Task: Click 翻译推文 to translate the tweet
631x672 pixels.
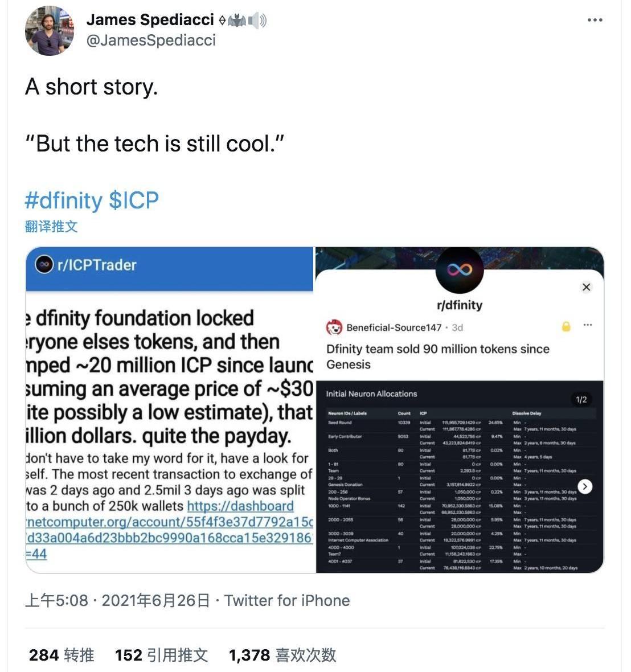Action: coord(51,226)
